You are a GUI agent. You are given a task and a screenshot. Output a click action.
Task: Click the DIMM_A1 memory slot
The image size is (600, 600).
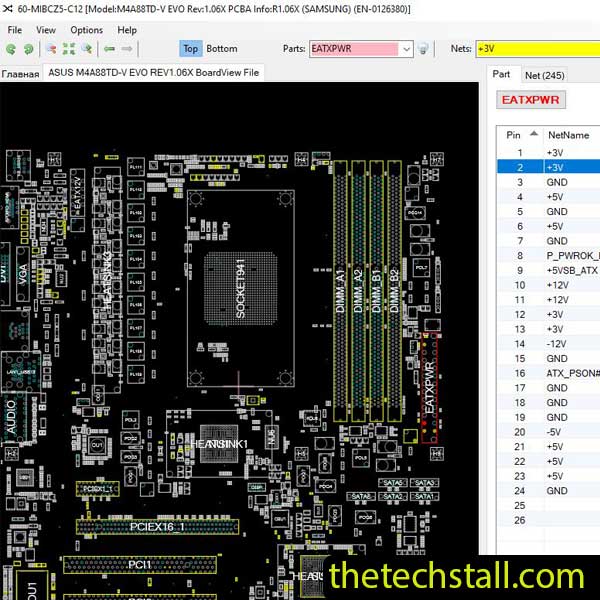(x=340, y=291)
